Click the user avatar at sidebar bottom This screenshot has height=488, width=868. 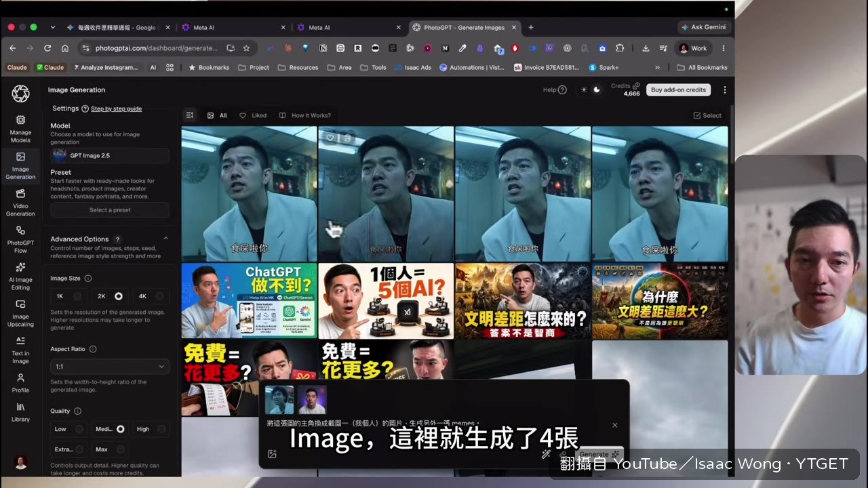point(21,463)
